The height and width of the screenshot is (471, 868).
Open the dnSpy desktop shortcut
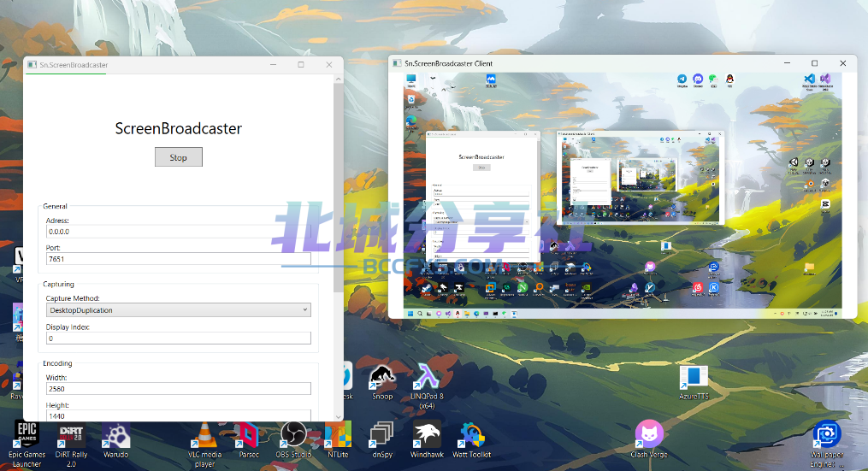(x=382, y=440)
